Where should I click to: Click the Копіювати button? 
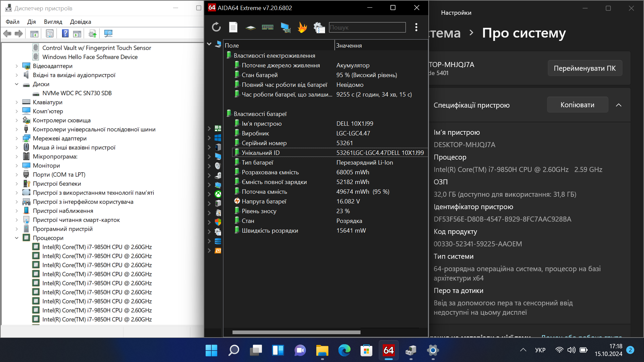577,105
